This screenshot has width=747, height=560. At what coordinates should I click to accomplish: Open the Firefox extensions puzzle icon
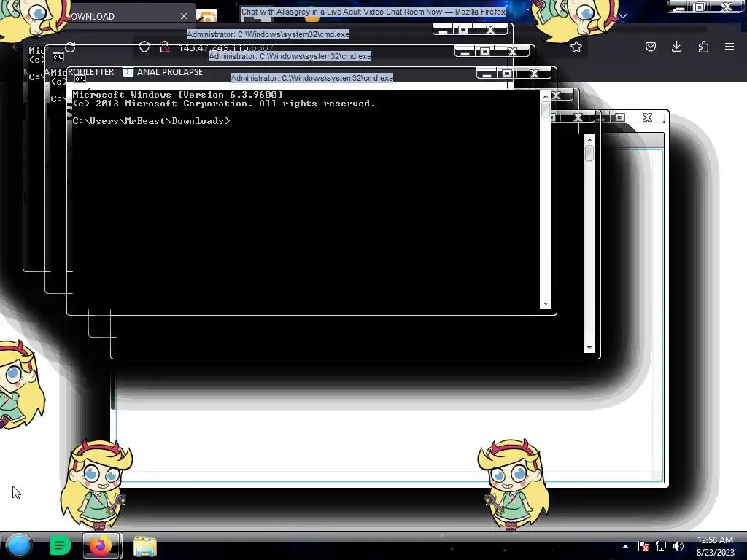[703, 47]
